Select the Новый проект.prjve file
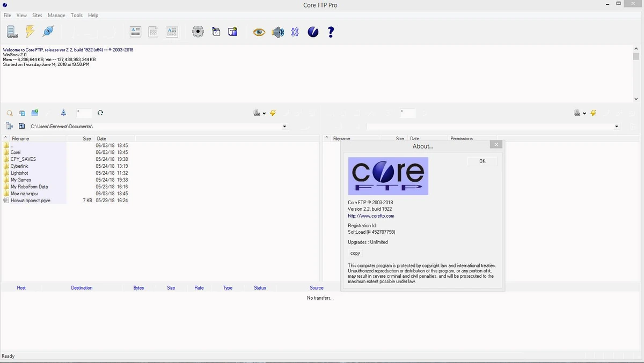 pyautogui.click(x=31, y=201)
